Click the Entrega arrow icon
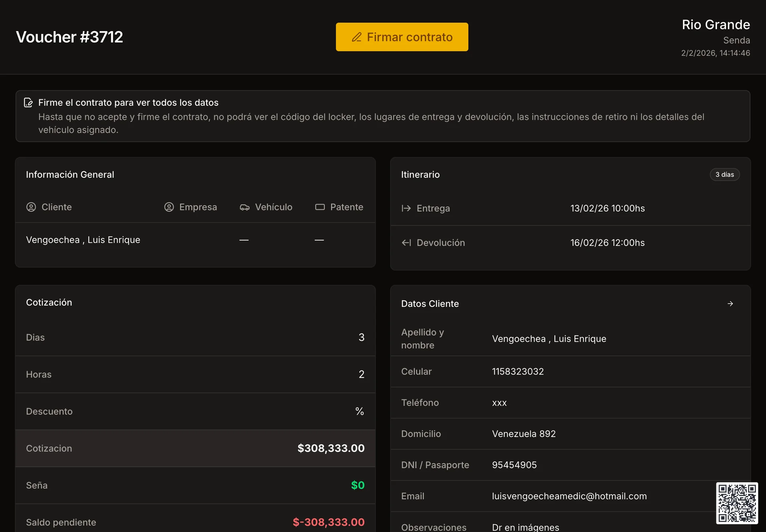Viewport: 766px width, 532px height. coord(406,208)
